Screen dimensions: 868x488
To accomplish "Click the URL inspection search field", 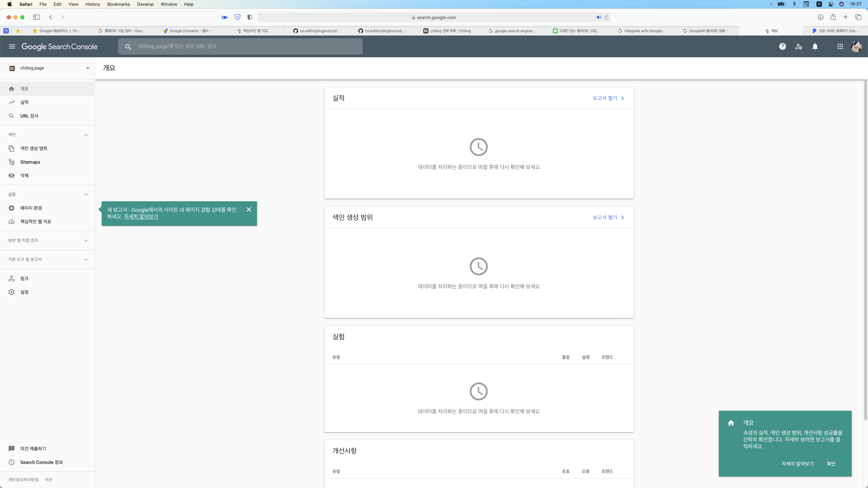I will (241, 46).
